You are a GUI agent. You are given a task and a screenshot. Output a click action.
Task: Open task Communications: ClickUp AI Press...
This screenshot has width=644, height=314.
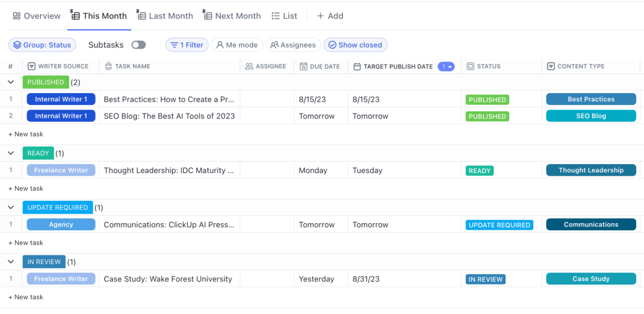coord(169,225)
